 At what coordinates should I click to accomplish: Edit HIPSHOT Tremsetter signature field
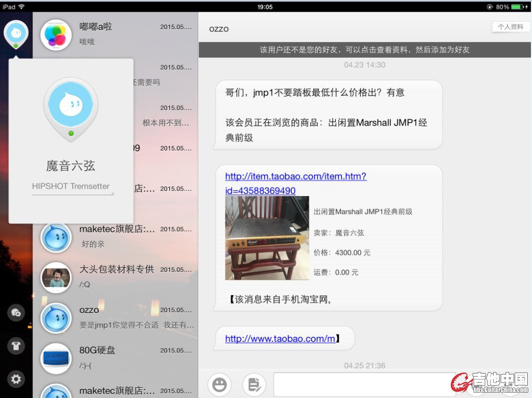73,187
